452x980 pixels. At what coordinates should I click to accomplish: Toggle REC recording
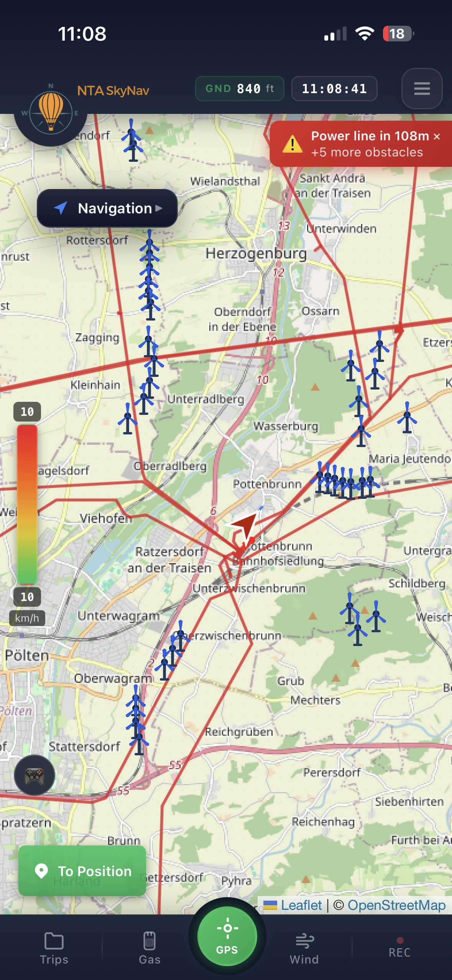coord(399,947)
